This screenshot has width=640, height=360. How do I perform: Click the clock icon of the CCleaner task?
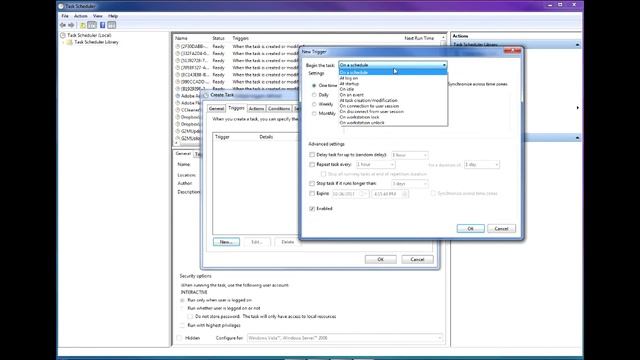tap(178, 110)
